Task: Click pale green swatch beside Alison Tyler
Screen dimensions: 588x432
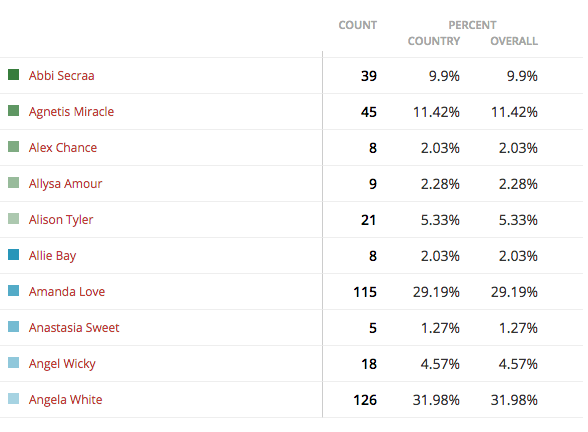Action: (14, 219)
